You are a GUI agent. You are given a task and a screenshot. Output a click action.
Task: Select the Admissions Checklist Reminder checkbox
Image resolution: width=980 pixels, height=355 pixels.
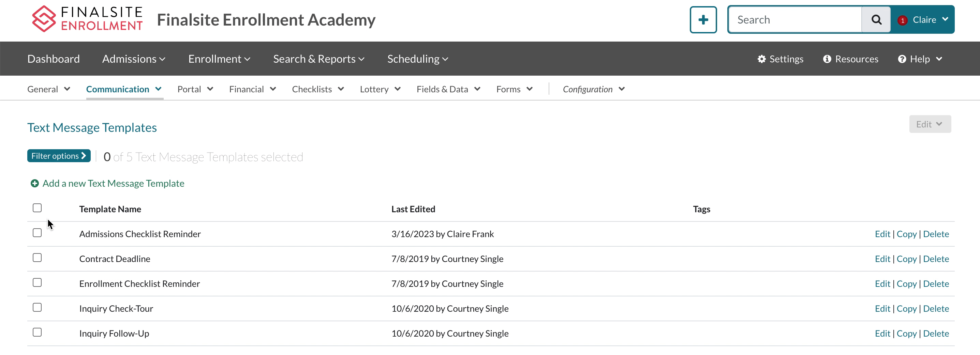point(37,233)
